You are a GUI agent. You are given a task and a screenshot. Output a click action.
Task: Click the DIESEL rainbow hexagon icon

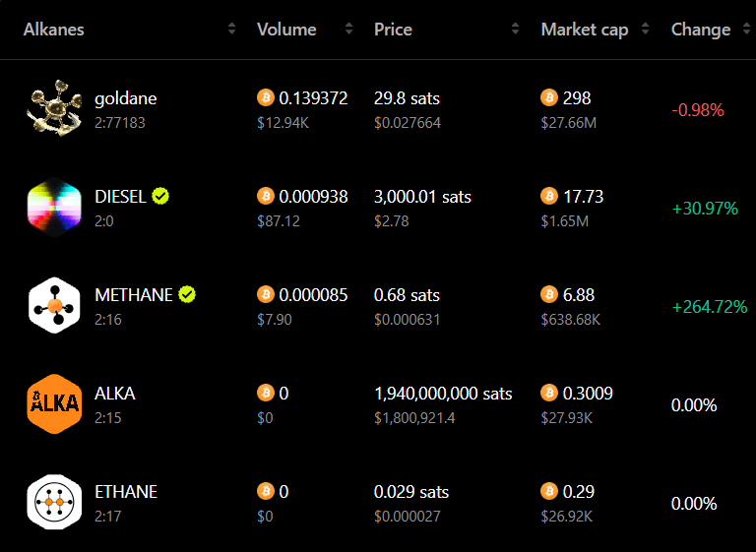click(54, 208)
